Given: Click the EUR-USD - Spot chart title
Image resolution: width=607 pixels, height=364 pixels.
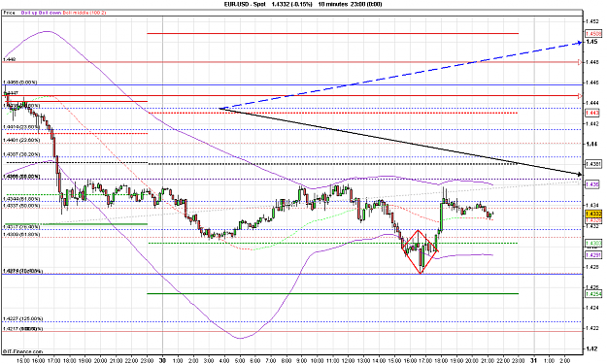Looking at the screenshot, I should coord(245,4).
